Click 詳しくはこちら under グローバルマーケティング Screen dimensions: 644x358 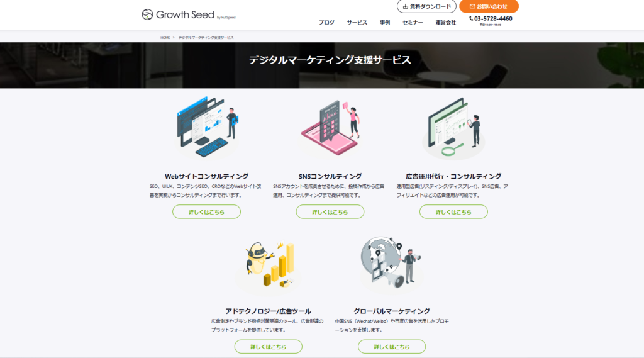click(391, 347)
